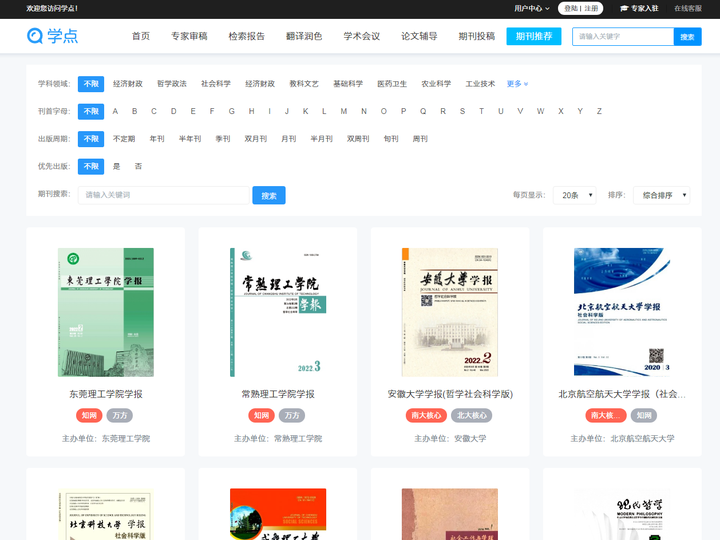
Task: Open 北京航空航天大学学报 cover thumbnail
Action: [622, 312]
